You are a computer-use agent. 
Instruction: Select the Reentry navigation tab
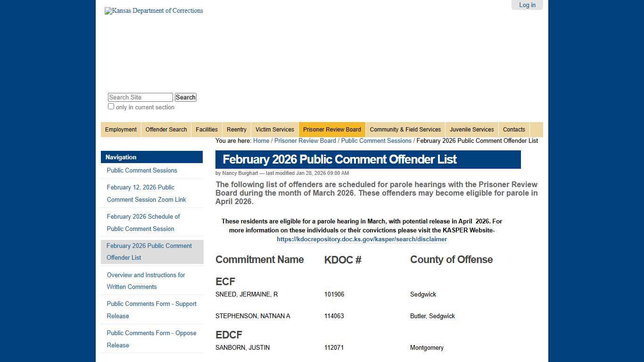[x=236, y=129]
